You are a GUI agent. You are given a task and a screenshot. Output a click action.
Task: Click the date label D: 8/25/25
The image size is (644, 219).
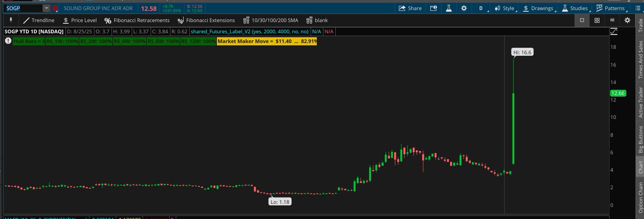click(79, 32)
